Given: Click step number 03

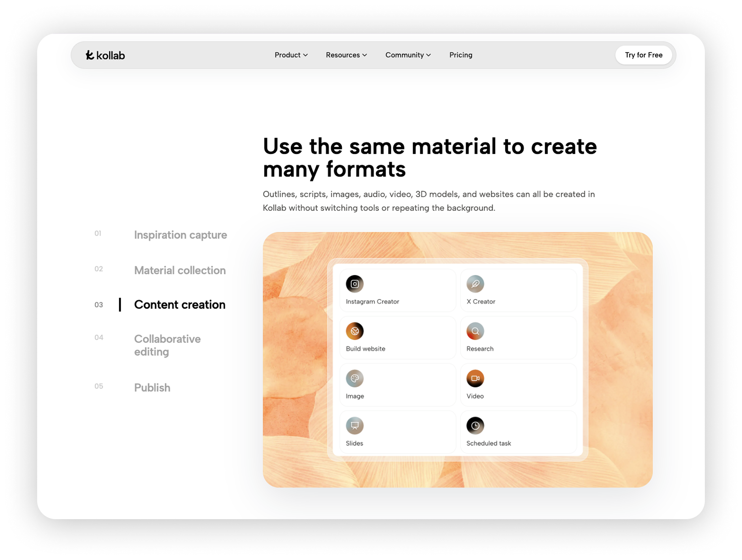Looking at the screenshot, I should 99,305.
